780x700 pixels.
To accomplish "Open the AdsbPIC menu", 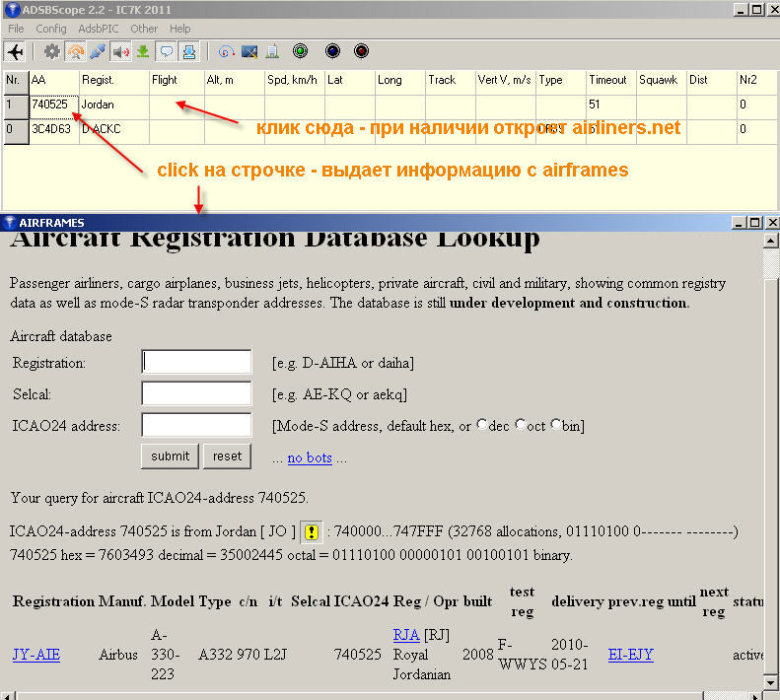I will pyautogui.click(x=99, y=29).
